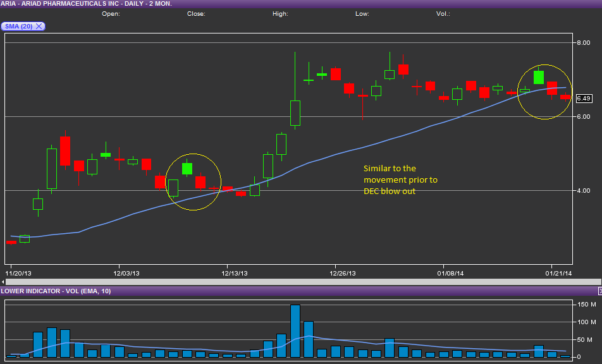This screenshot has height=364, width=602.
Task: Click the High: field label
Action: pos(280,13)
